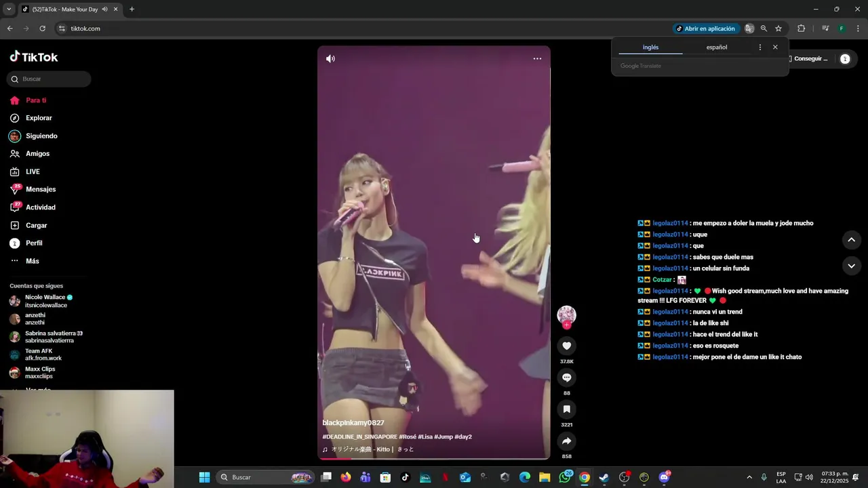Follow creator via the plus on avatar
868x488 pixels.
click(x=567, y=325)
